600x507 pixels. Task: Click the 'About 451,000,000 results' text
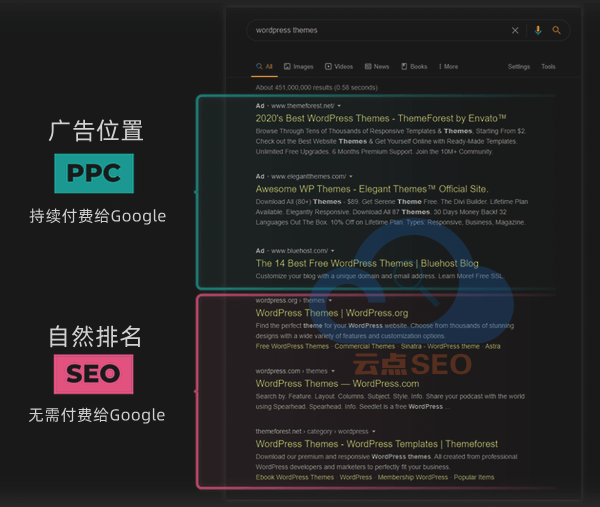(316, 88)
